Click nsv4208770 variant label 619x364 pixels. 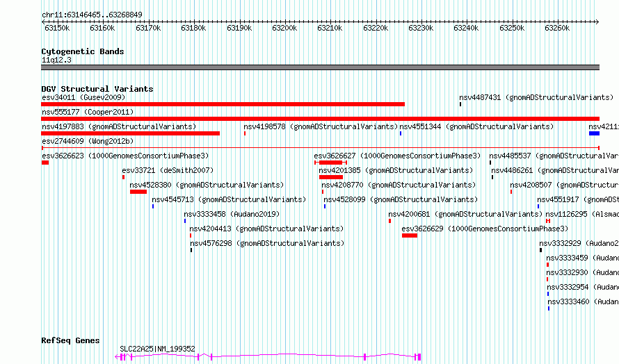pos(399,185)
